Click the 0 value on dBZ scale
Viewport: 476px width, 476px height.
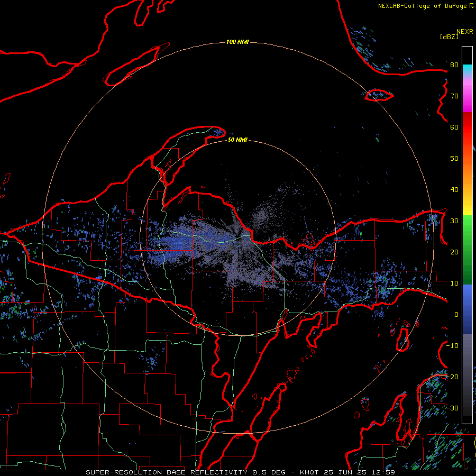pyautogui.click(x=456, y=315)
